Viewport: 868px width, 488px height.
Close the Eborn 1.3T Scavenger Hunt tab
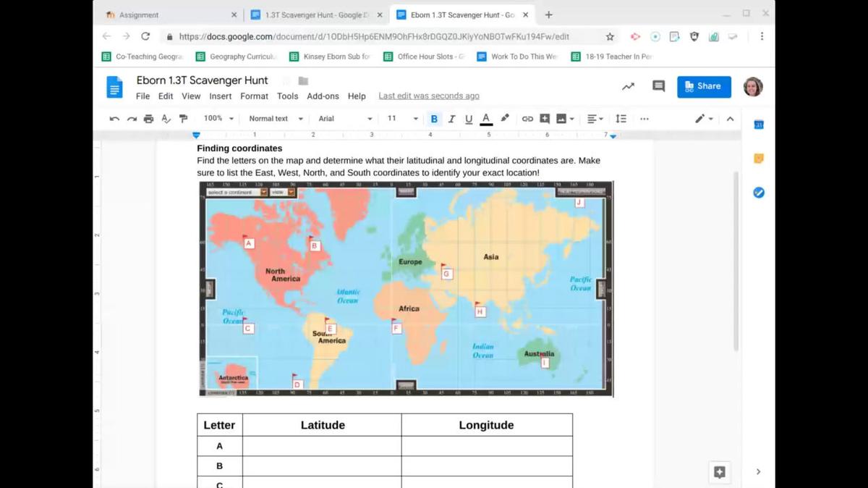(x=525, y=14)
